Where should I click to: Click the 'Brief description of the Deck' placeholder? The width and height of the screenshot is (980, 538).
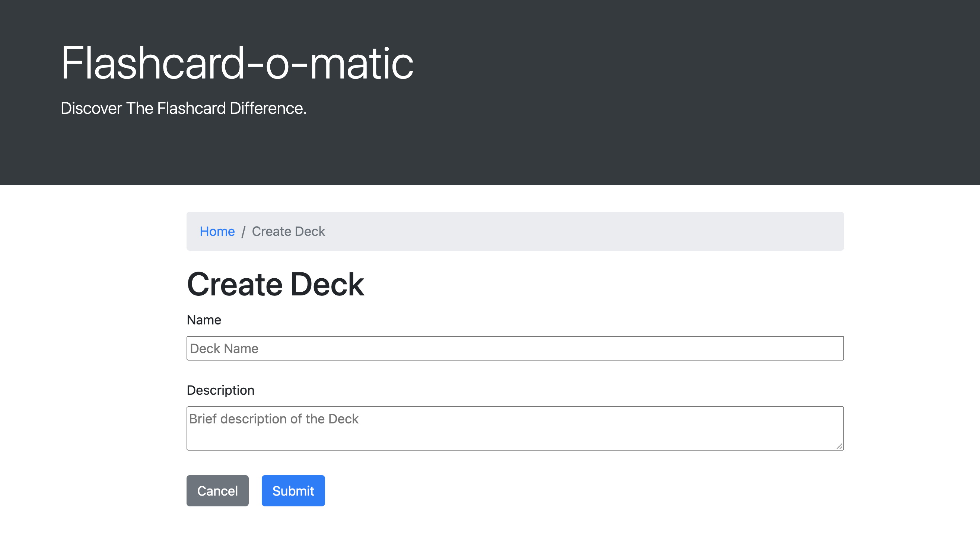pos(274,419)
